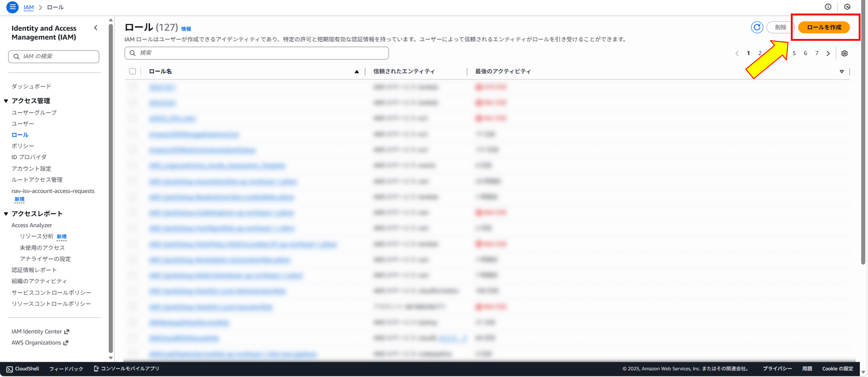Image resolution: width=868 pixels, height=377 pixels.
Task: Open the column dropdown arrow at far right
Action: [841, 71]
